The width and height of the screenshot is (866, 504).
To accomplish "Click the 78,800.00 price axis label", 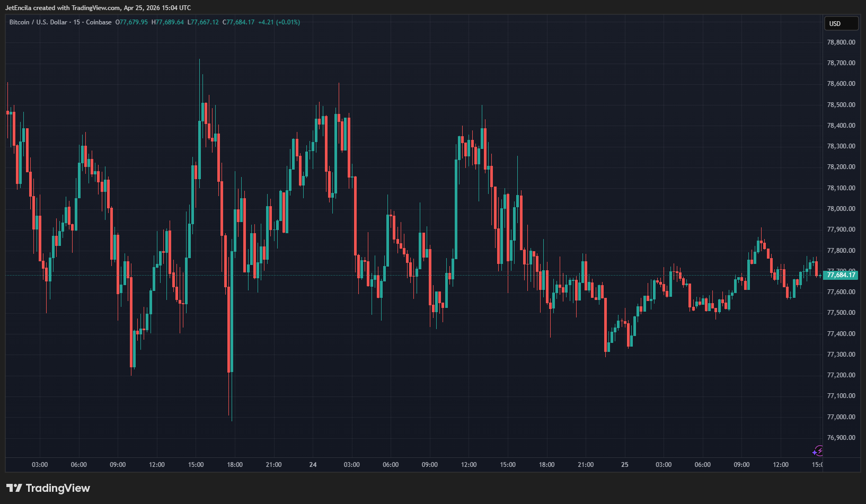I will tap(841, 42).
